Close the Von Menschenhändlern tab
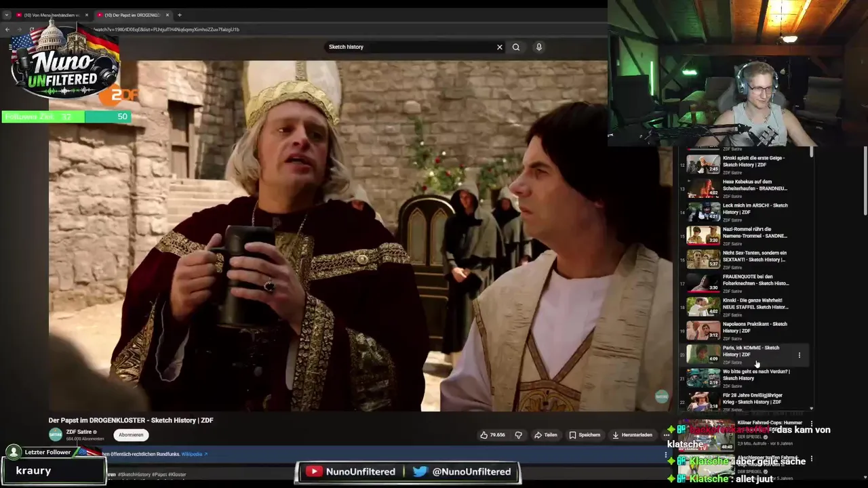 pos(87,15)
